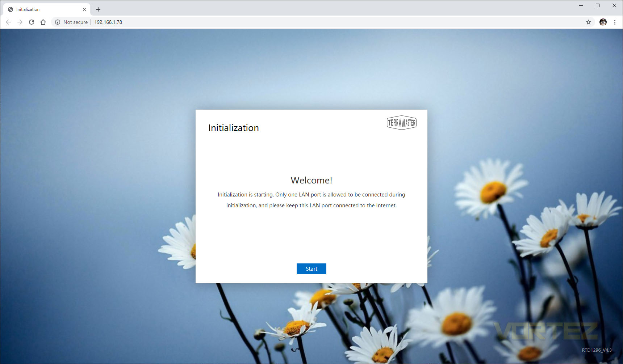Click the blue Start button
The image size is (623, 364).
pos(311,269)
